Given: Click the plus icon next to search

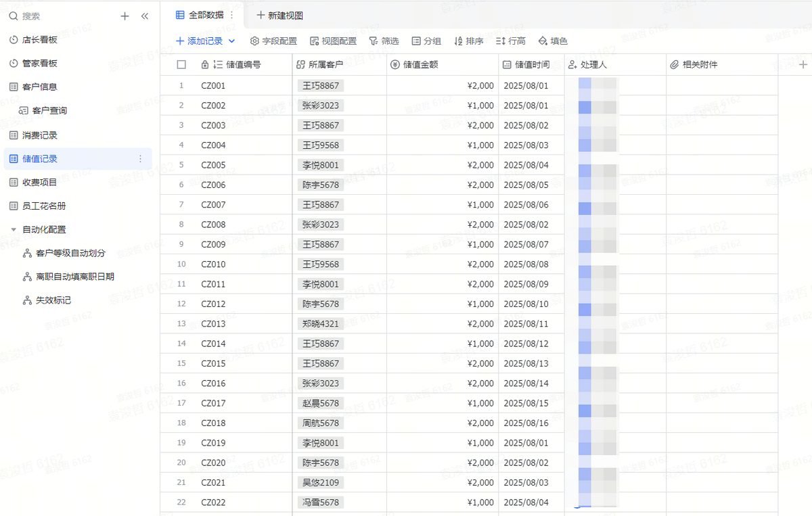Looking at the screenshot, I should pyautogui.click(x=125, y=16).
